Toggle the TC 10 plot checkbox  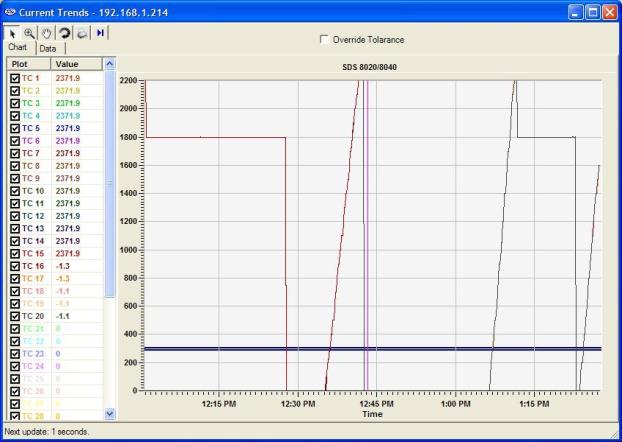tap(14, 191)
